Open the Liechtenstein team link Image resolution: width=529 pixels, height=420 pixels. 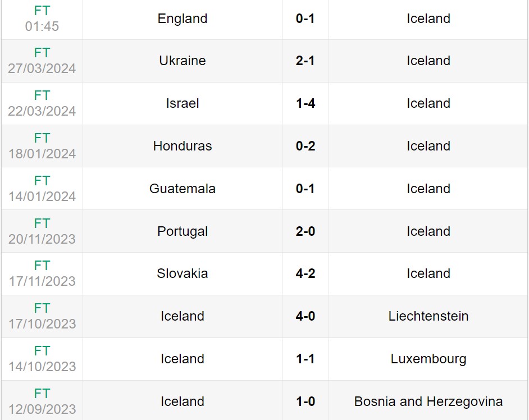[428, 316]
